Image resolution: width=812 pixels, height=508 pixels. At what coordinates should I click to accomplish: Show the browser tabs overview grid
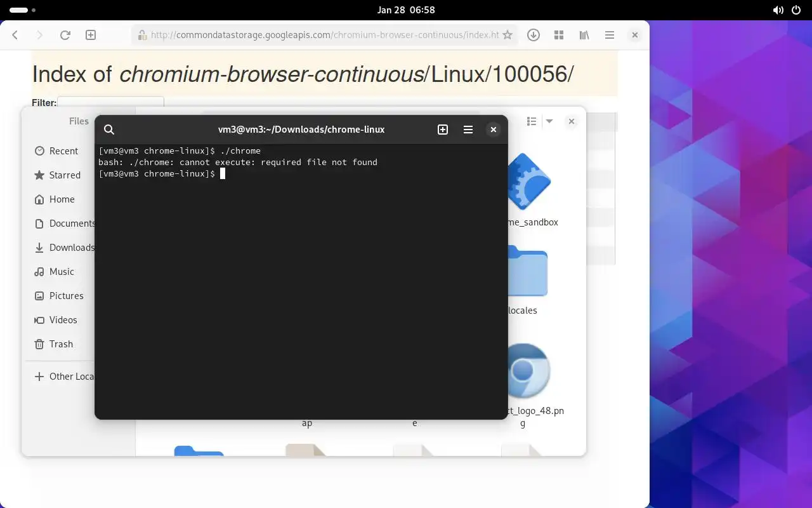(x=559, y=35)
